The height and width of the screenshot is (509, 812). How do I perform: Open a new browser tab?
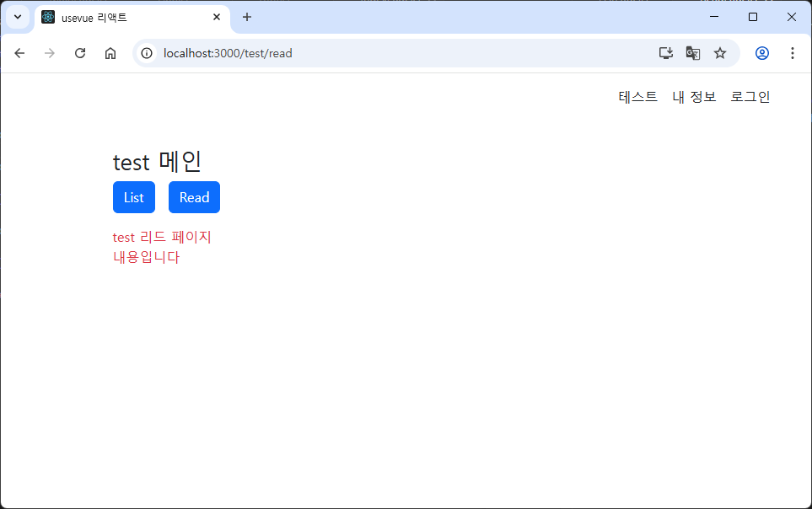(x=245, y=17)
